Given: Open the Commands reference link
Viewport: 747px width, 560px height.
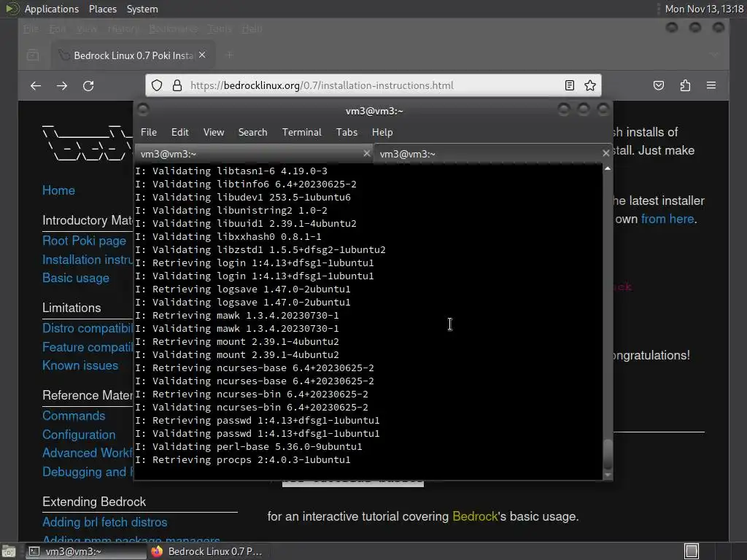Looking at the screenshot, I should [x=74, y=416].
